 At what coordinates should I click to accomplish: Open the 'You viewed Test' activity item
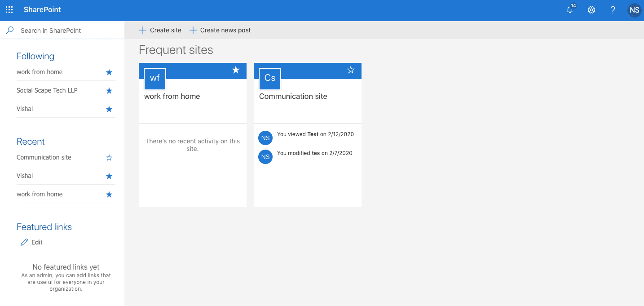point(315,134)
